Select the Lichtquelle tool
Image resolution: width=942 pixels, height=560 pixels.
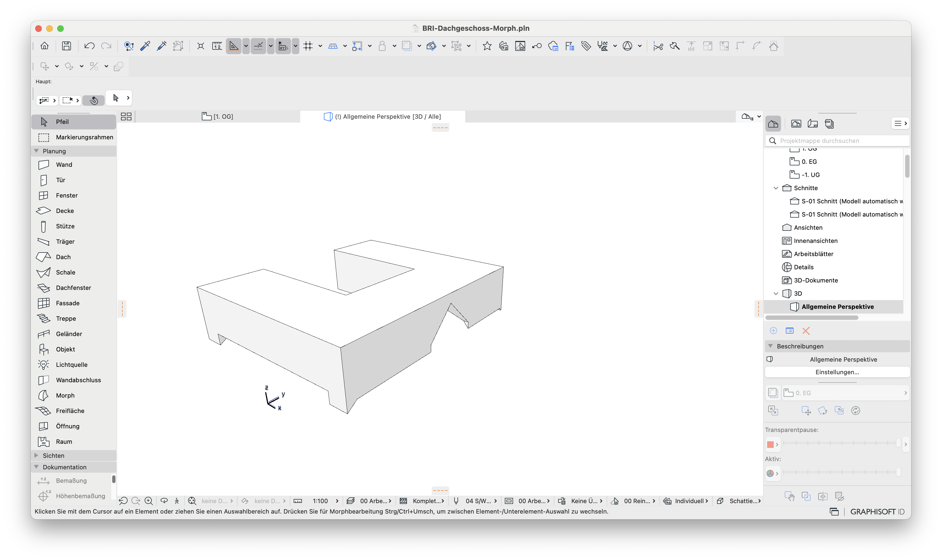74,365
